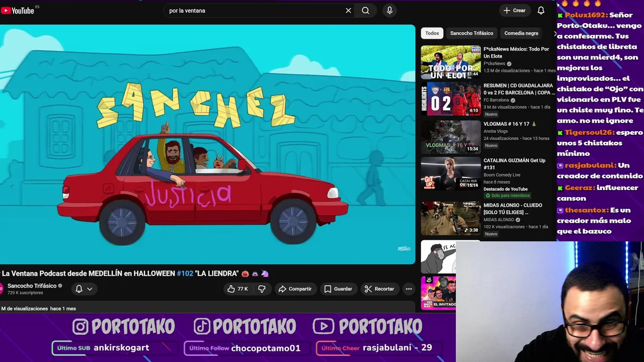Screen dimensions: 644x362
Task: Open the gorilla cartoon video thumbnail
Action: (x=438, y=257)
